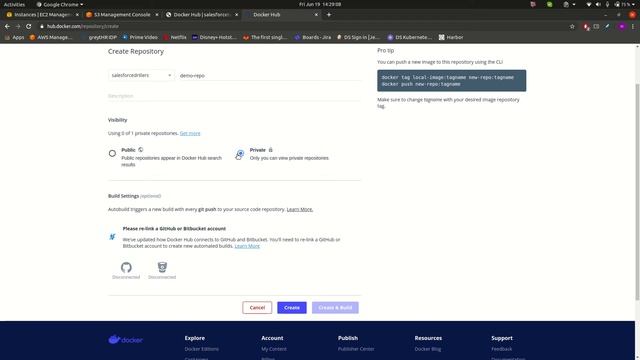The height and width of the screenshot is (360, 640).
Task: Click the Private lock icon
Action: (x=270, y=150)
